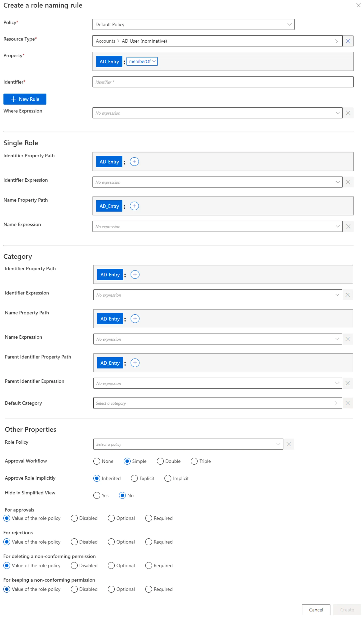
Task: Expand Category Name Expression dropdown
Action: [337, 339]
